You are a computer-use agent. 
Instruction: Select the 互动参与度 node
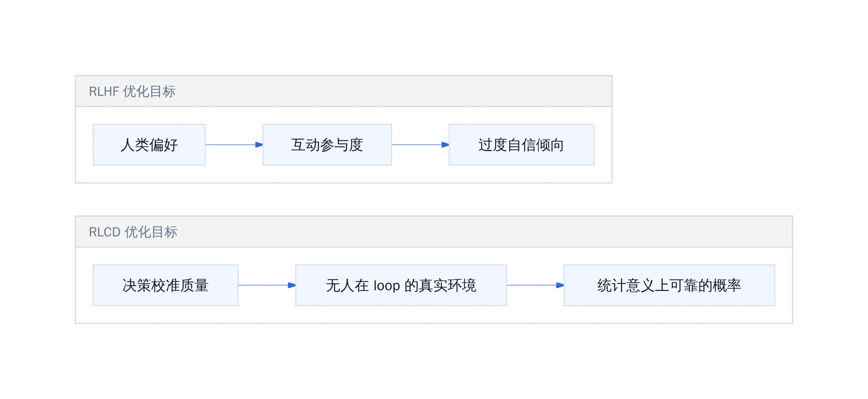coord(327,145)
